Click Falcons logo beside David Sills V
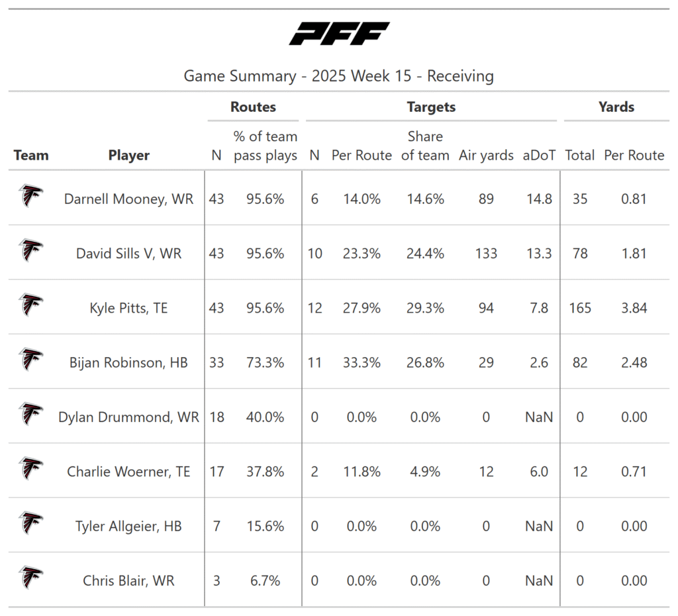 click(x=30, y=252)
